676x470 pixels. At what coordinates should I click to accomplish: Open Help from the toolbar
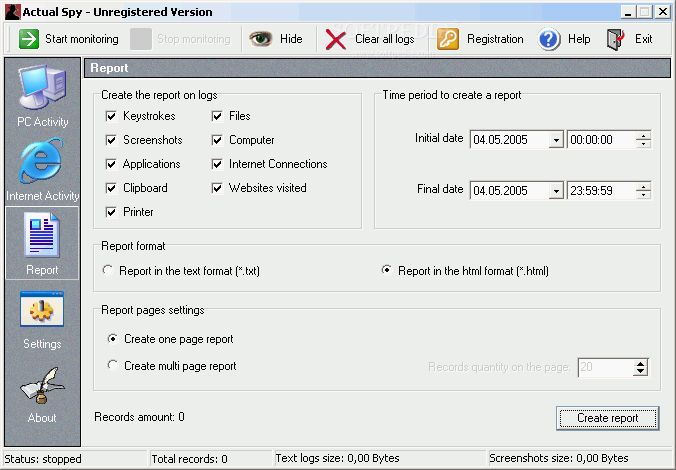[549, 39]
